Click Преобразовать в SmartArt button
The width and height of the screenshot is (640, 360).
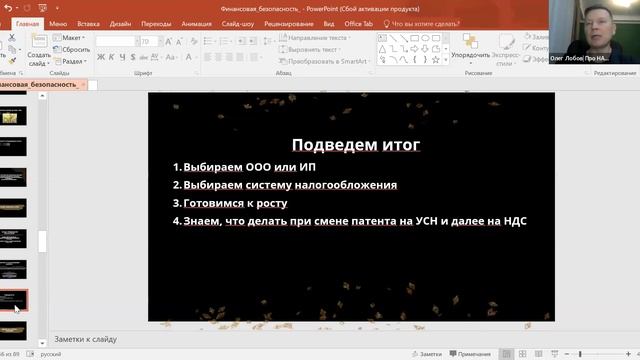325,61
